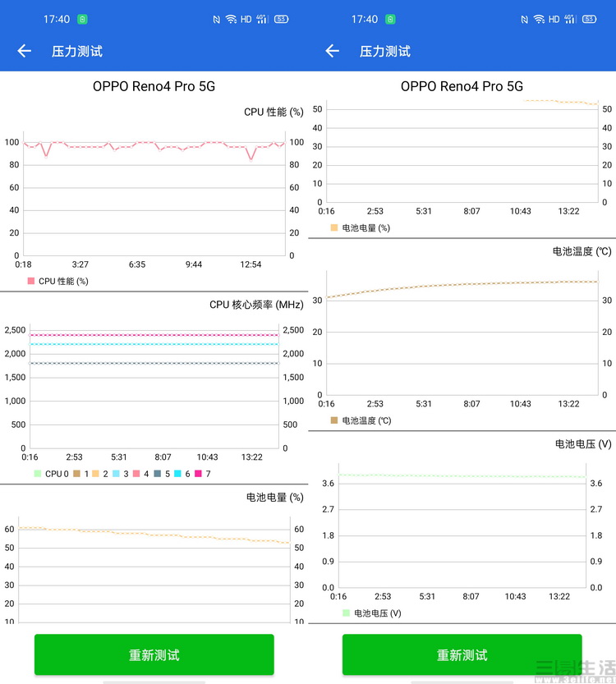Tap the right 重新测试 retest button
The width and height of the screenshot is (616, 684).
point(462,654)
